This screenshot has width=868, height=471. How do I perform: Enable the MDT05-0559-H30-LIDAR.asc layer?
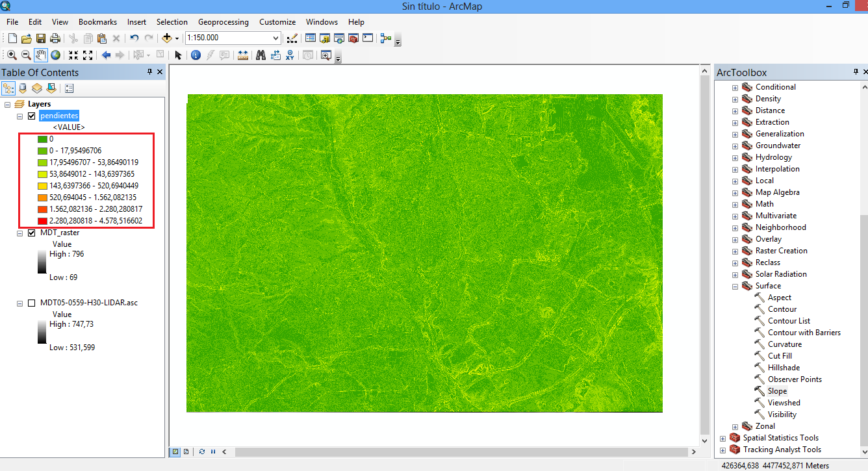point(31,303)
